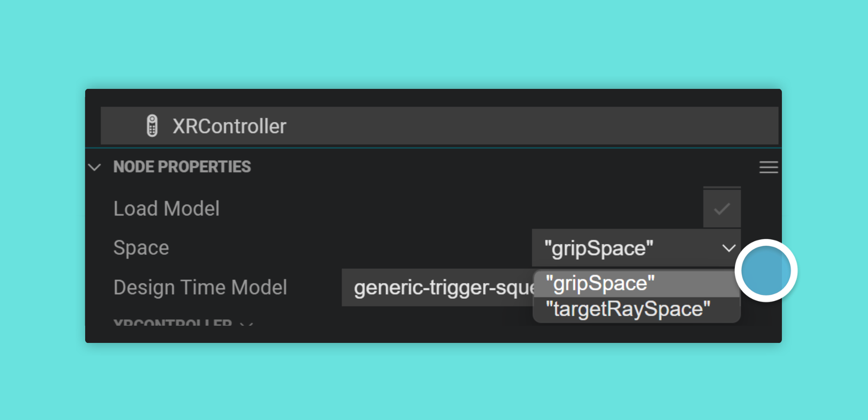The image size is (868, 420).
Task: Click the checkmark inside Load Model box
Action: (x=722, y=209)
